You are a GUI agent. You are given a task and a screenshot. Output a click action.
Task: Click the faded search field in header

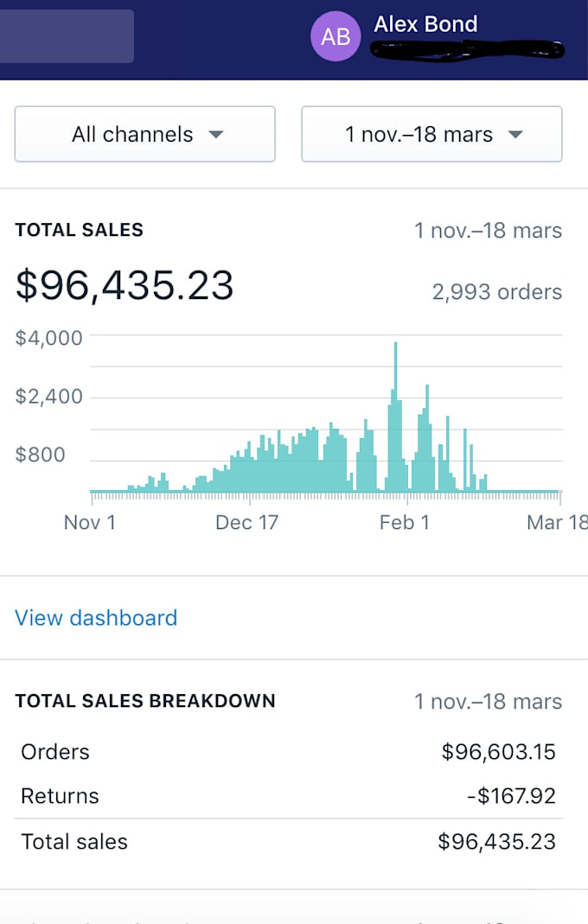(67, 36)
